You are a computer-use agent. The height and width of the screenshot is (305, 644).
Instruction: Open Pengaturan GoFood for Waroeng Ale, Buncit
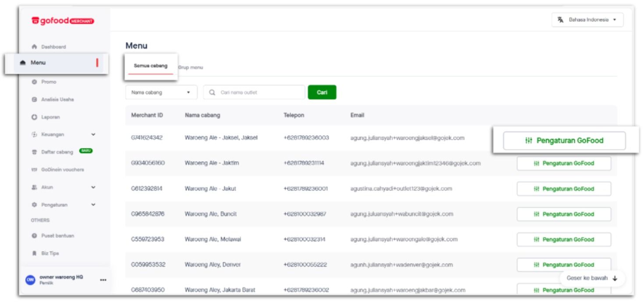pos(564,214)
